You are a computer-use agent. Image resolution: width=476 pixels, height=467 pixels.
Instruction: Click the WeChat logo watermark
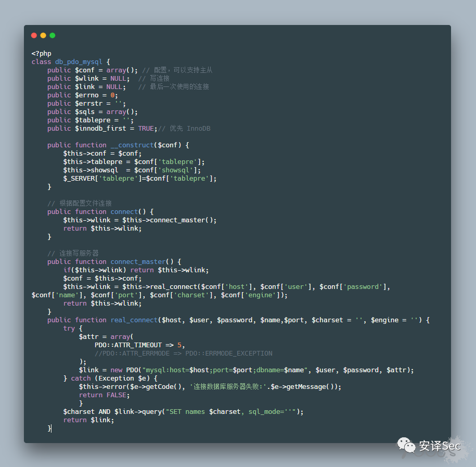click(406, 446)
